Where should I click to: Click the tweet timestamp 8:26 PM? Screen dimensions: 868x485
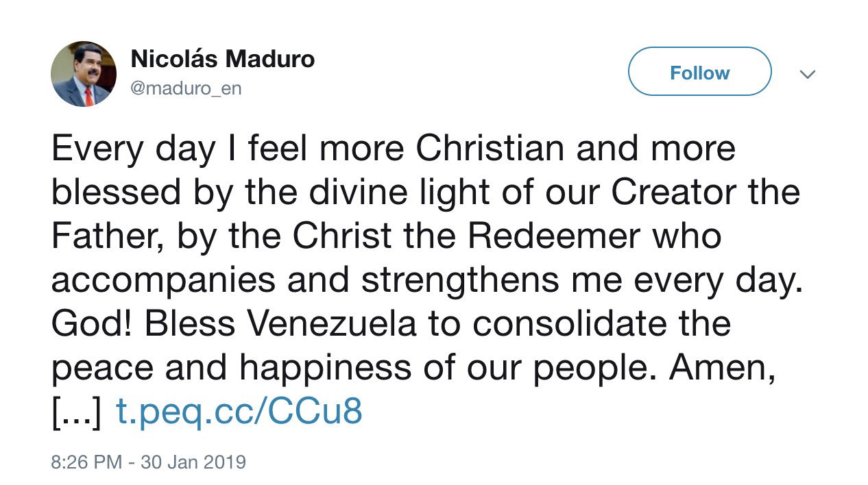86,462
